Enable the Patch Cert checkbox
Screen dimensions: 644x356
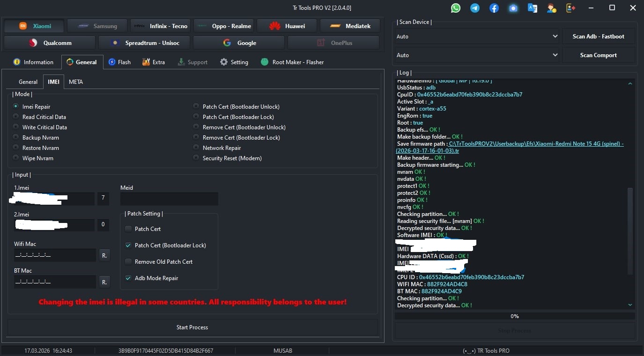pyautogui.click(x=128, y=229)
